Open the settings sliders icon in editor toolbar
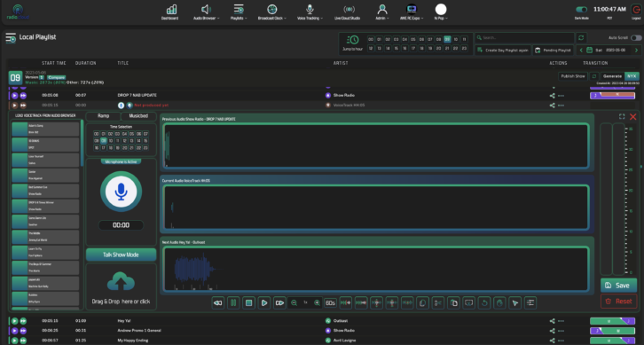This screenshot has width=644, height=345. pos(530,303)
